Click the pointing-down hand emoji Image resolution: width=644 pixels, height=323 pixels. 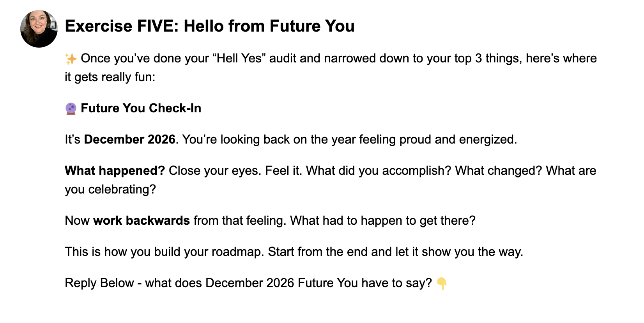[442, 283]
